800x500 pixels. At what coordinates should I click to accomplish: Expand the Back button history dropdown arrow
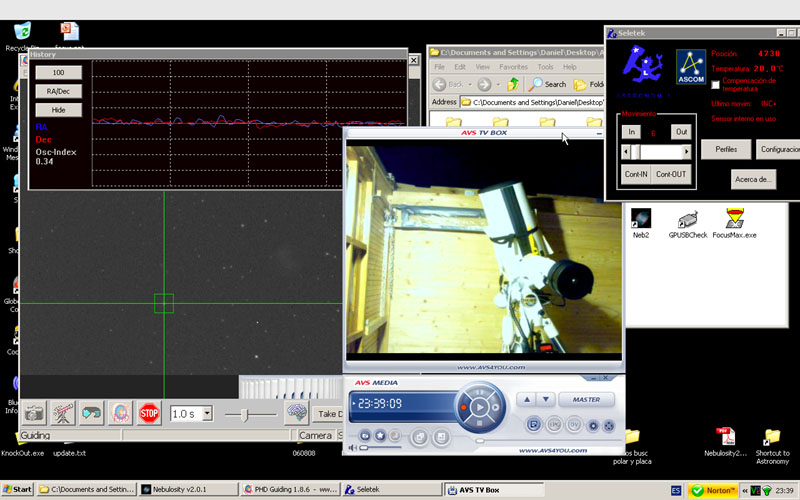[x=469, y=85]
